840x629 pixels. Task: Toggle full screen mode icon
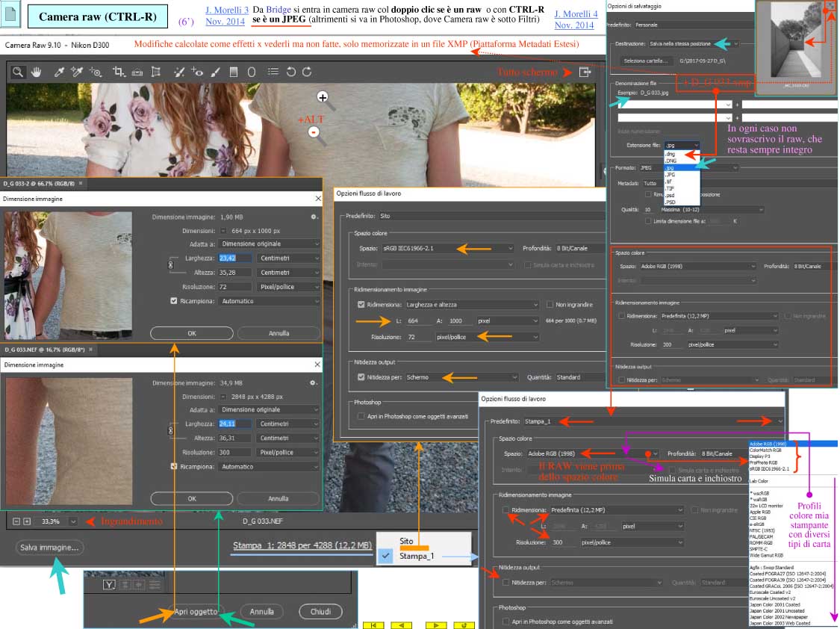tap(585, 72)
